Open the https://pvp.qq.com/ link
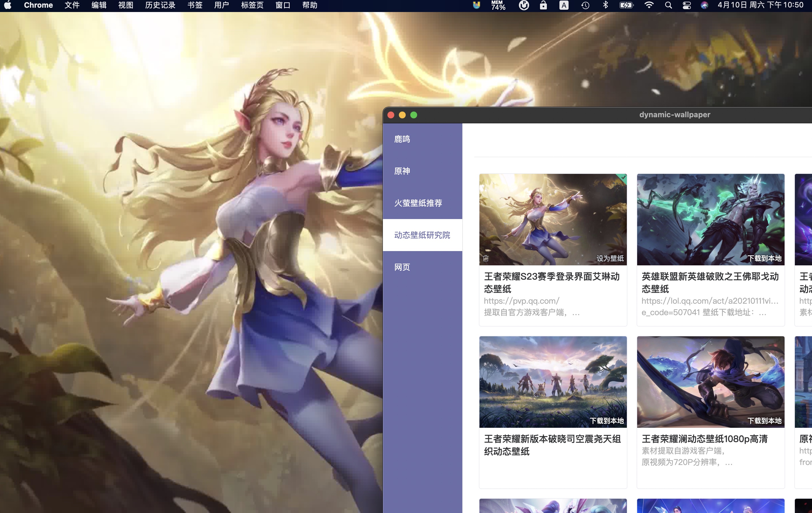Viewport: 812px width, 513px height. [521, 301]
